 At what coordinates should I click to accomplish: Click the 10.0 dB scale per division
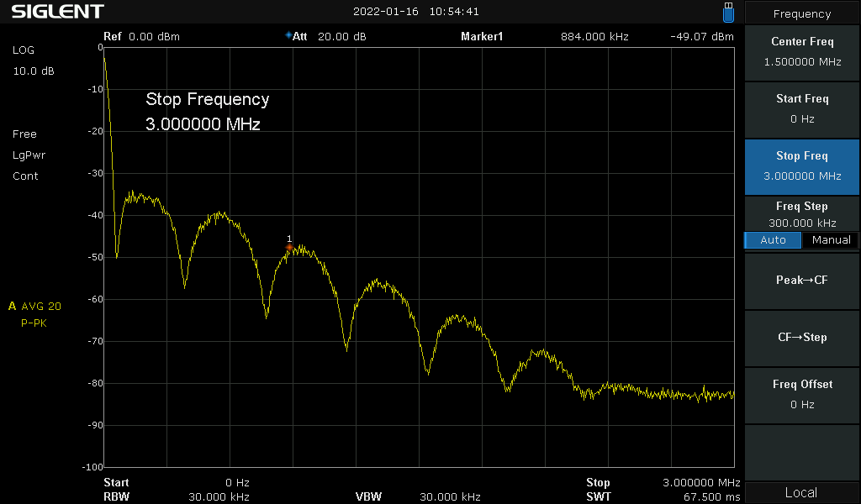point(34,71)
